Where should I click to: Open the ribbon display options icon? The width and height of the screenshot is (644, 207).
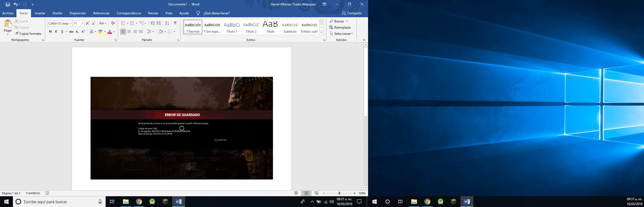(324, 4)
